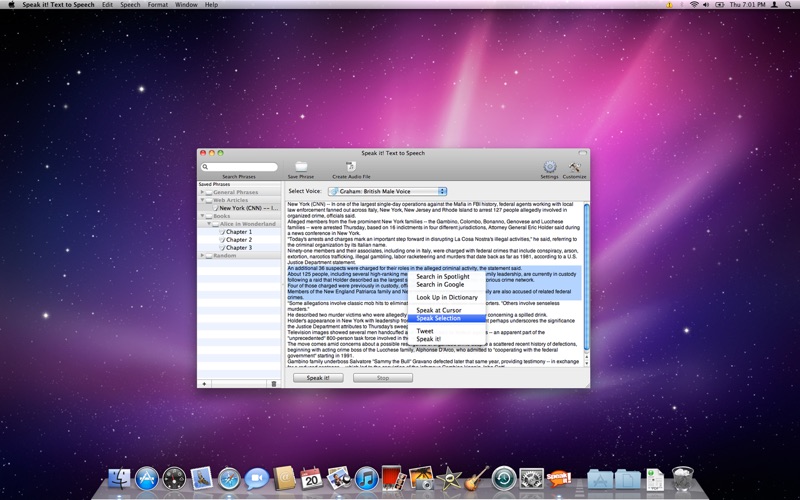Open the Window menu
Viewport: 800px width, 500px height.
186,5
